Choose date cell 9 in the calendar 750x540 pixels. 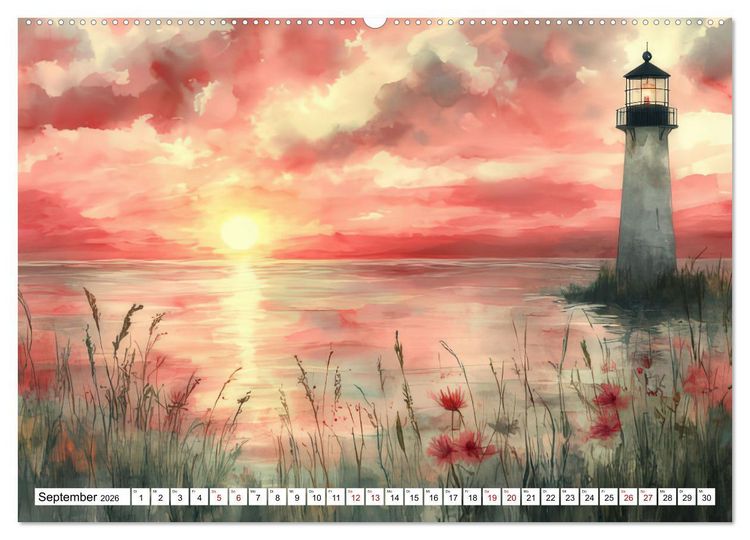tap(297, 497)
